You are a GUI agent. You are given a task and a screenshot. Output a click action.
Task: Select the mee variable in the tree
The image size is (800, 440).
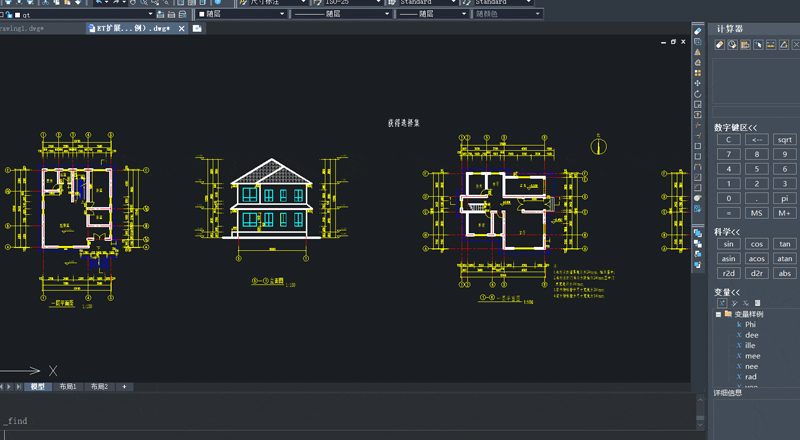coord(753,356)
